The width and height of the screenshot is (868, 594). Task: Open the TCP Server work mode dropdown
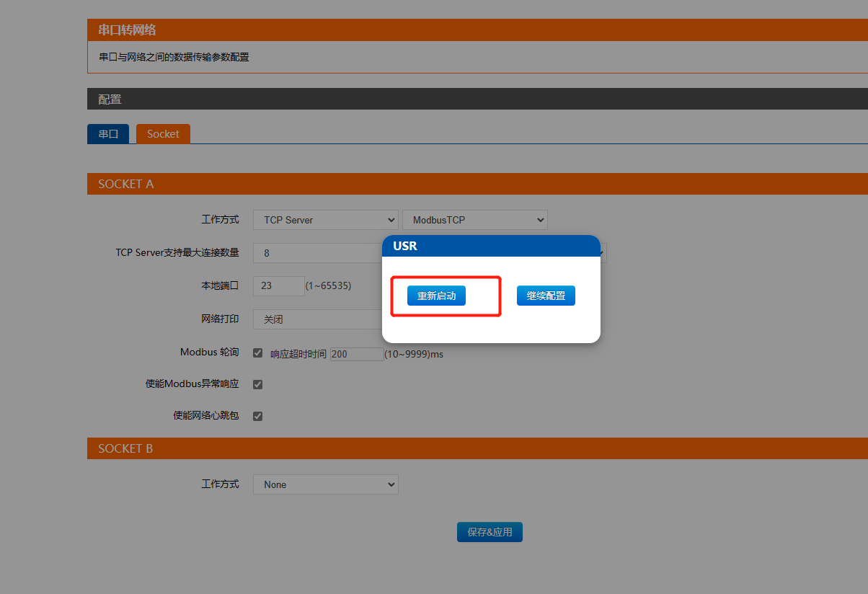point(325,220)
